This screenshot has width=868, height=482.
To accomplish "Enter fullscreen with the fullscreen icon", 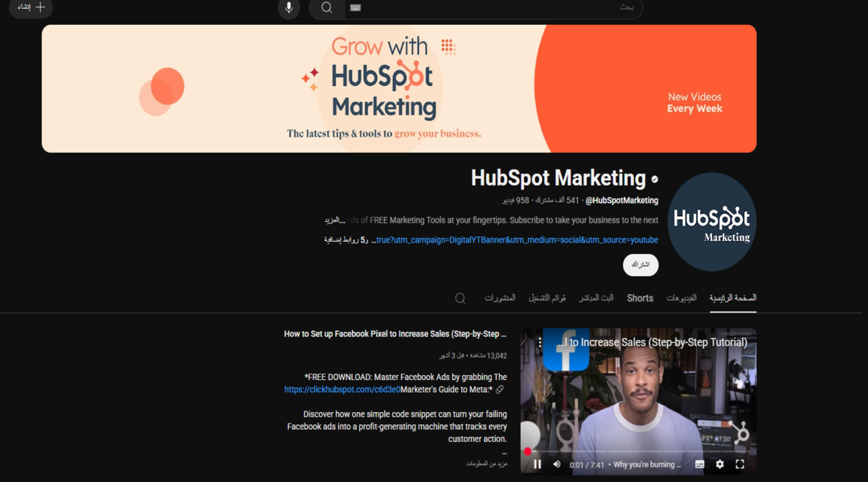I will pos(739,464).
